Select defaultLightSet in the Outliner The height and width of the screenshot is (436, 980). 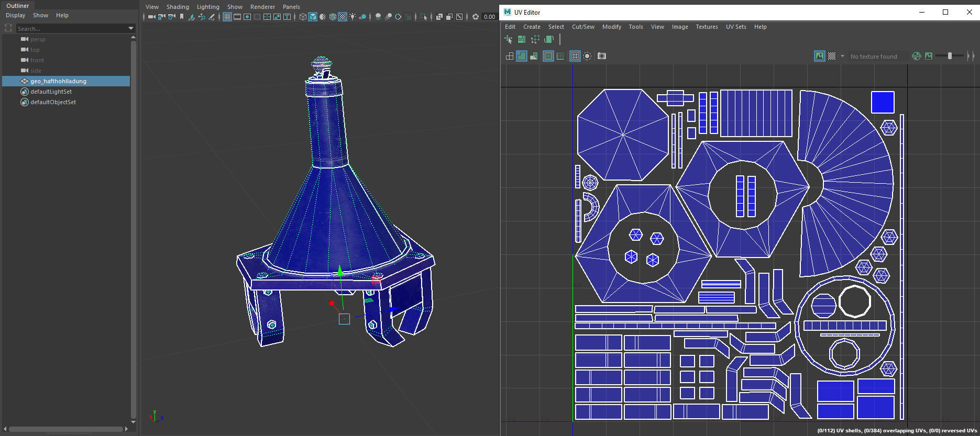click(x=51, y=92)
